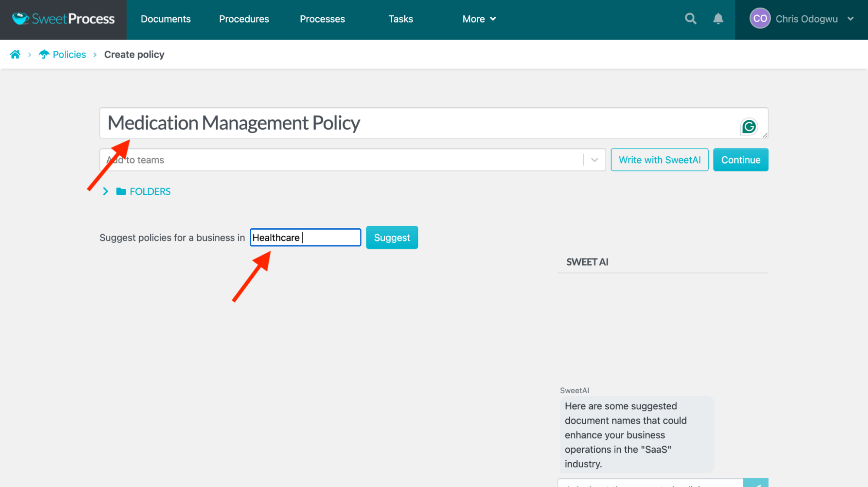Screen dimensions: 868x487
Task: Open the chevron next to Chris Odogwu
Action: point(851,19)
